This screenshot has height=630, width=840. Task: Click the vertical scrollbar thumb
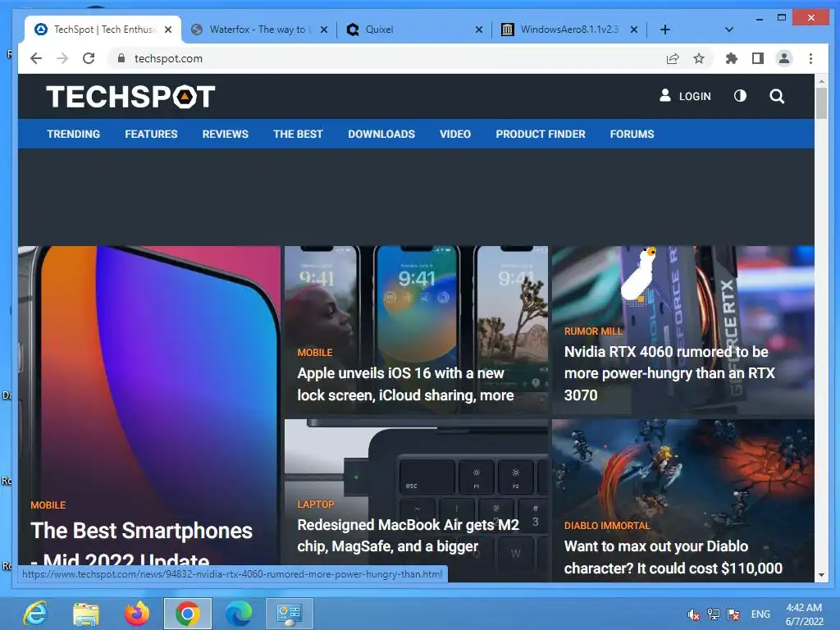pos(821,103)
